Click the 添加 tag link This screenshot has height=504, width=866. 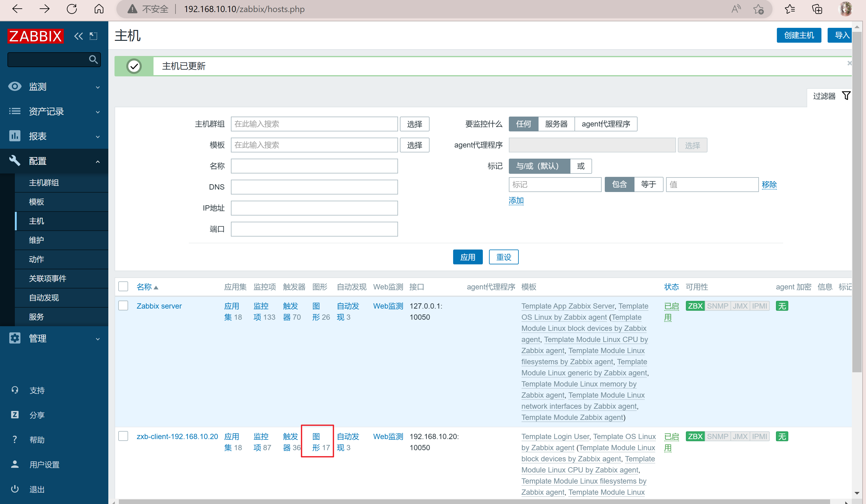tap(516, 201)
